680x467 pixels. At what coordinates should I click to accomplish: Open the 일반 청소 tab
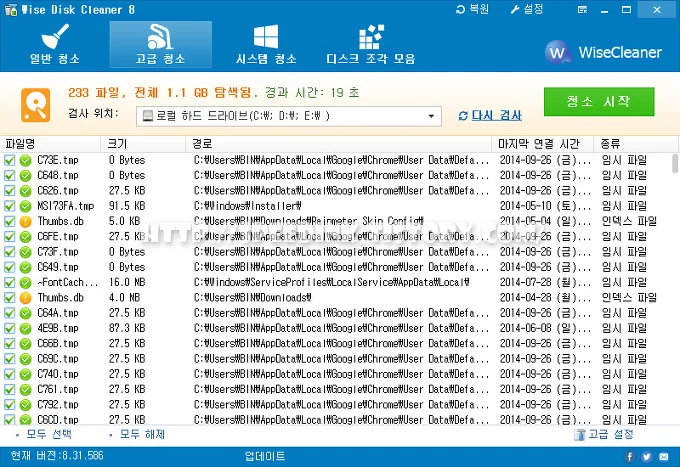(x=55, y=44)
